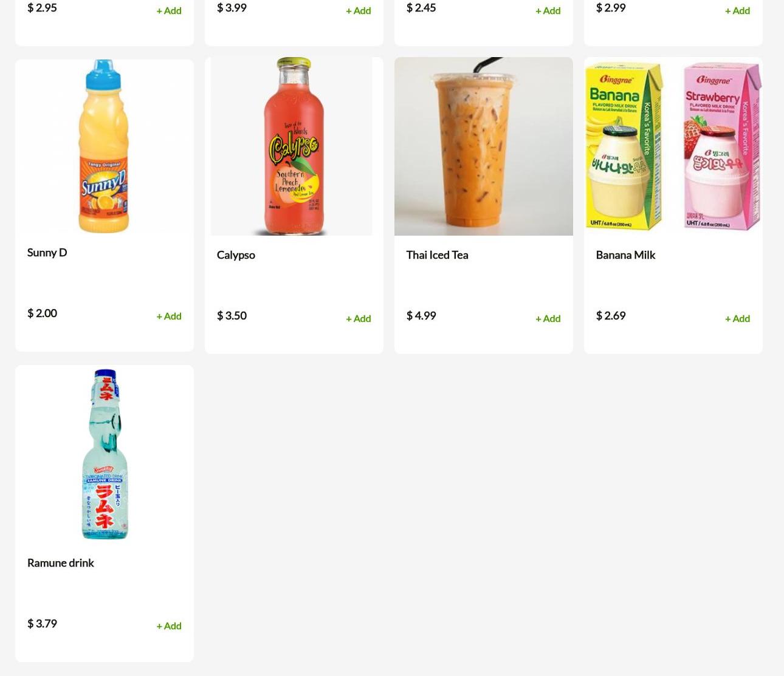Open the Ramune bottle image
Viewport: 784px width, 676px height.
(105, 454)
